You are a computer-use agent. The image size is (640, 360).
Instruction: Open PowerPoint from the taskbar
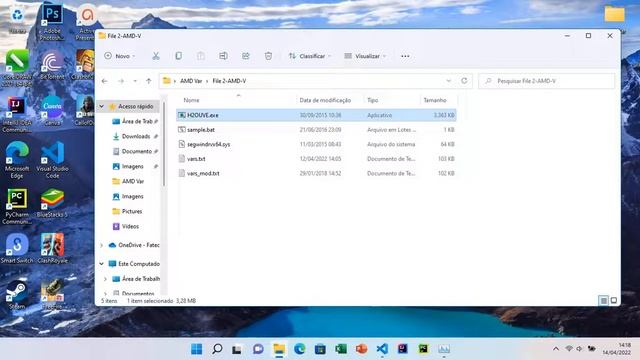tap(361, 349)
